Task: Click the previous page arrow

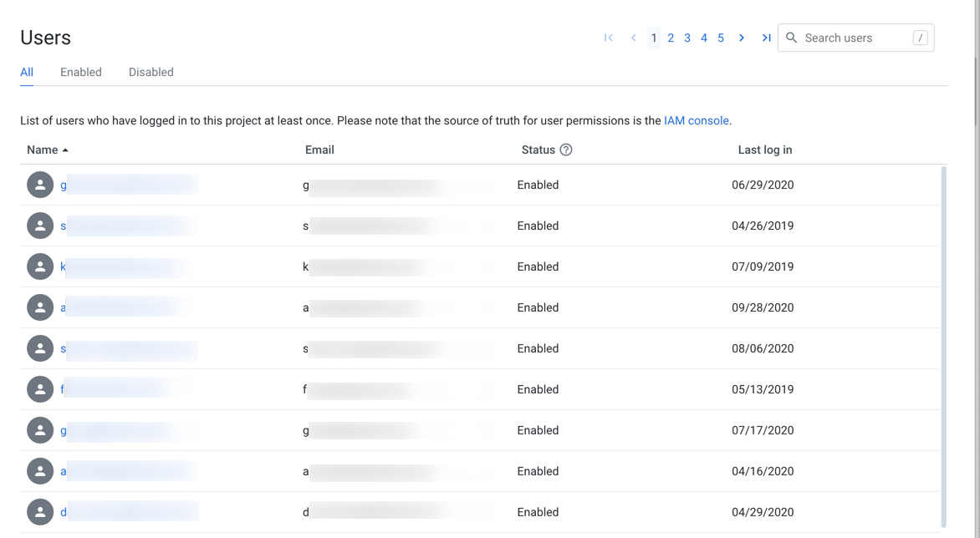Action: point(634,38)
